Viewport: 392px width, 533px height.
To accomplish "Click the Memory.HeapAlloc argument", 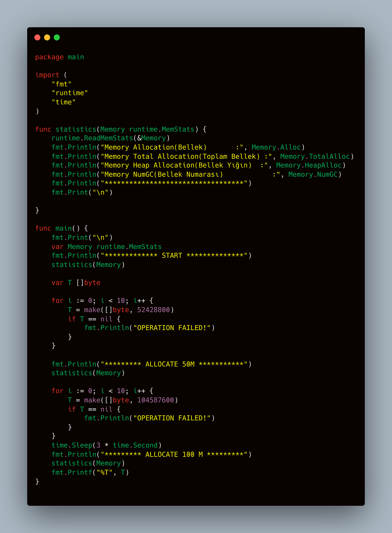I will pyautogui.click(x=309, y=165).
